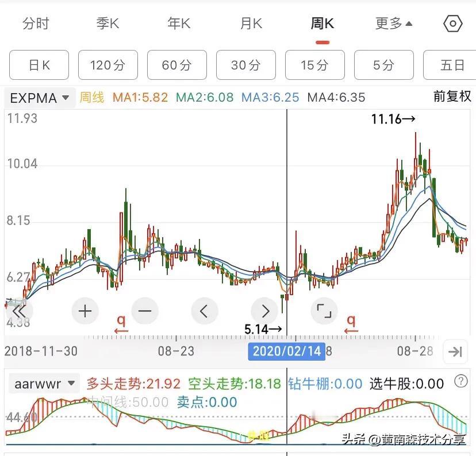Image resolution: width=476 pixels, height=456 pixels.
Task: Click 卖点:0.00 indicator value
Action: click(x=207, y=403)
